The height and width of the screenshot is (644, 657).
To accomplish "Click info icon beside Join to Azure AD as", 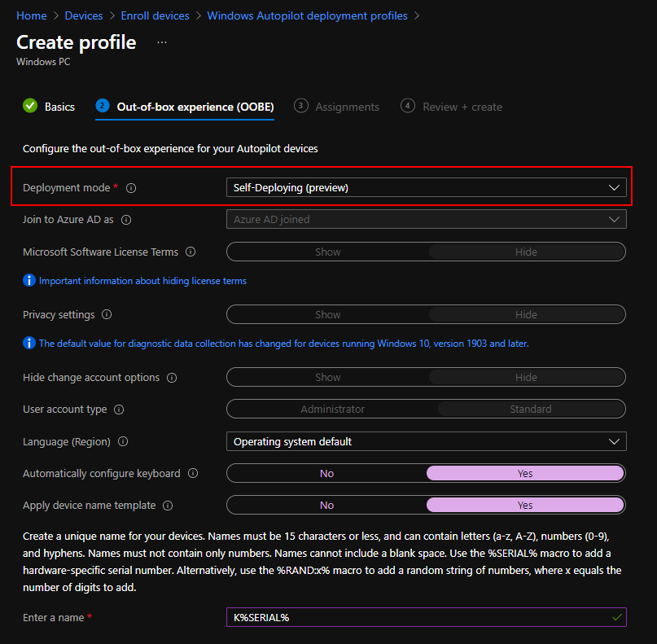I will 126,220.
